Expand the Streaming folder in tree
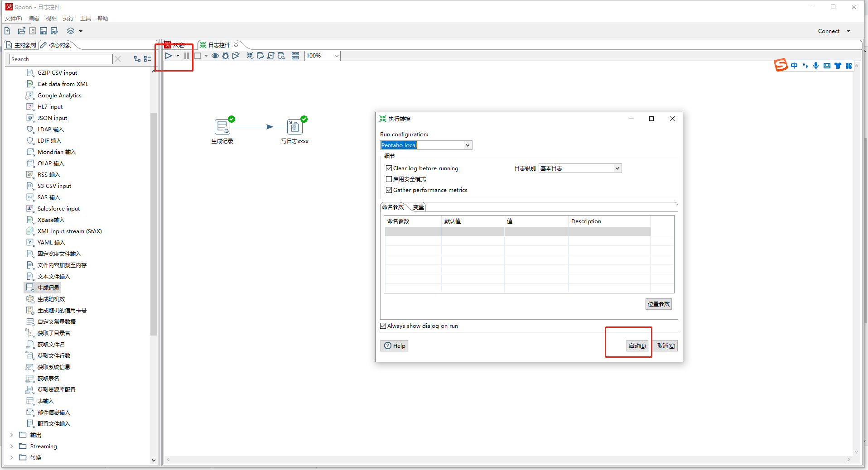Screen dimensions: 868x470 [12, 446]
